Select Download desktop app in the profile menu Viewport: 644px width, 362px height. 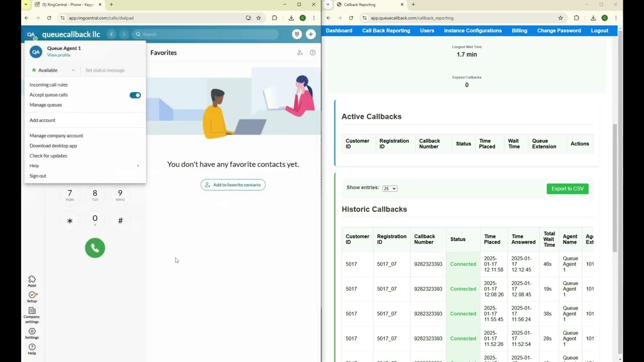click(53, 146)
